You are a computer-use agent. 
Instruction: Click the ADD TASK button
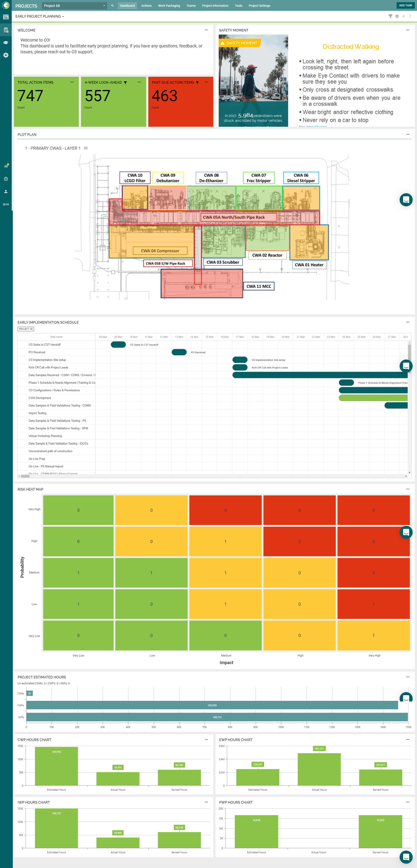405,5
